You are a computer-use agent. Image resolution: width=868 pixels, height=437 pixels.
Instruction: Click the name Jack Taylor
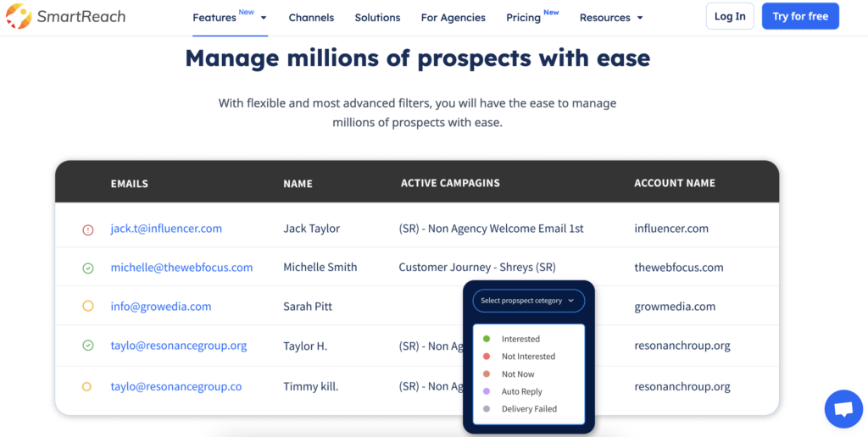312,229
